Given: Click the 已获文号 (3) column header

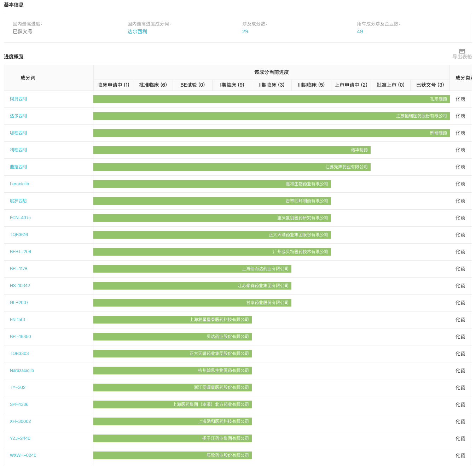Looking at the screenshot, I should tap(430, 85).
